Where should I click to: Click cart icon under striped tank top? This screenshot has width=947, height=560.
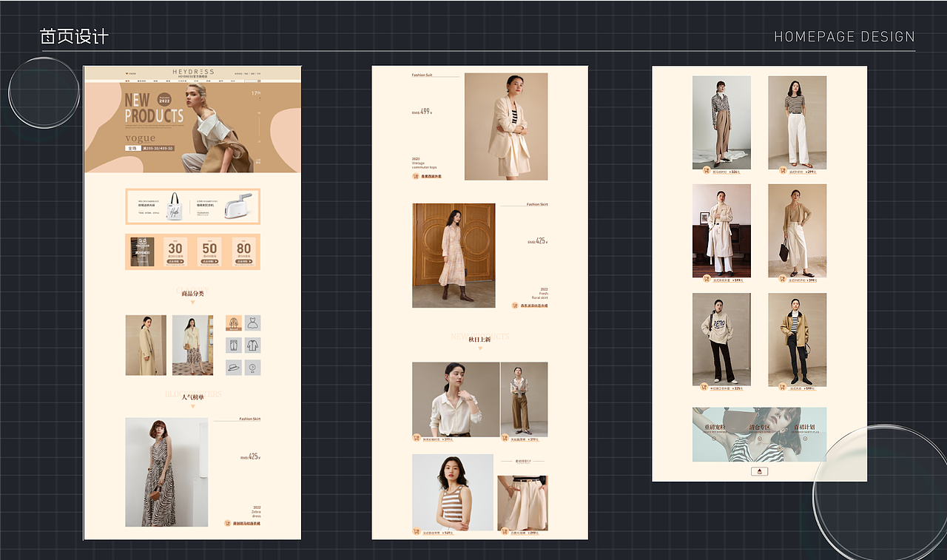click(x=417, y=531)
